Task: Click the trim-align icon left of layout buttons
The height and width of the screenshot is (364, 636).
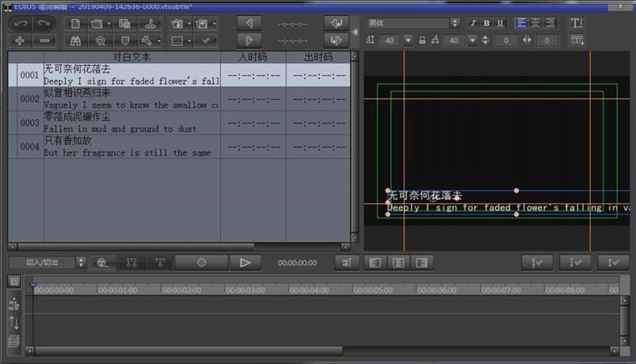Action: [347, 262]
